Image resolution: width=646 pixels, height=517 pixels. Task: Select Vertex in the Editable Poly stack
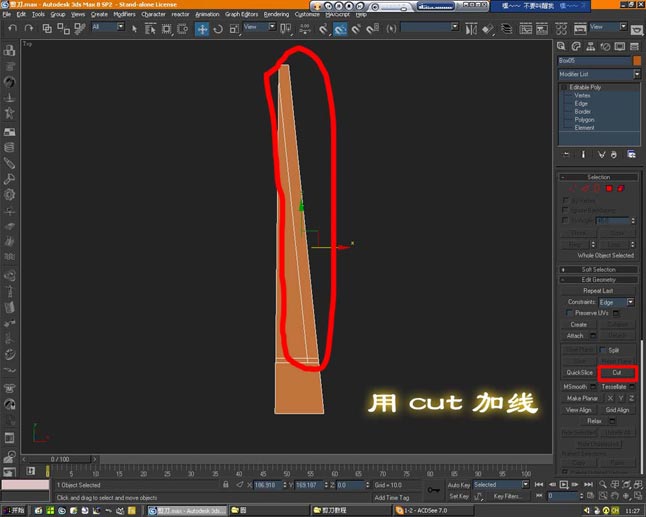pyautogui.click(x=582, y=95)
